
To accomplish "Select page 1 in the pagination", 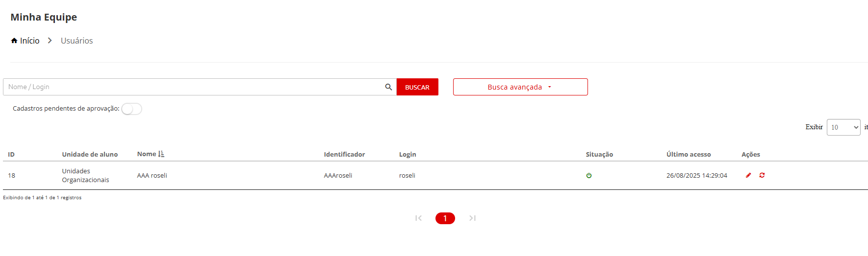I will click(445, 218).
